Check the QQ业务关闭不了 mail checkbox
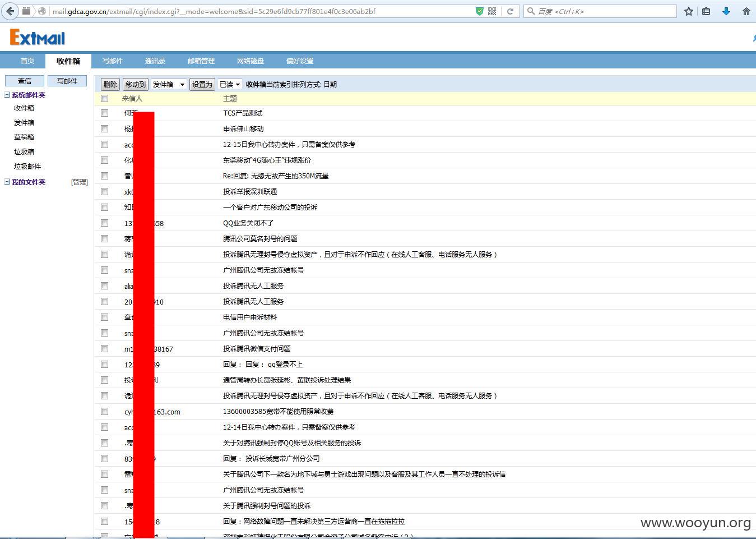 pyautogui.click(x=104, y=223)
